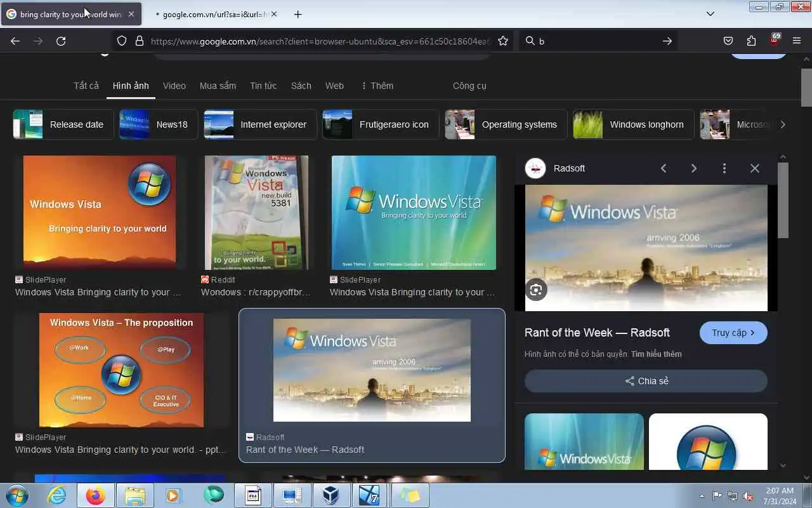
Task: Open the clock showing 2:07 AM
Action: pyautogui.click(x=780, y=496)
